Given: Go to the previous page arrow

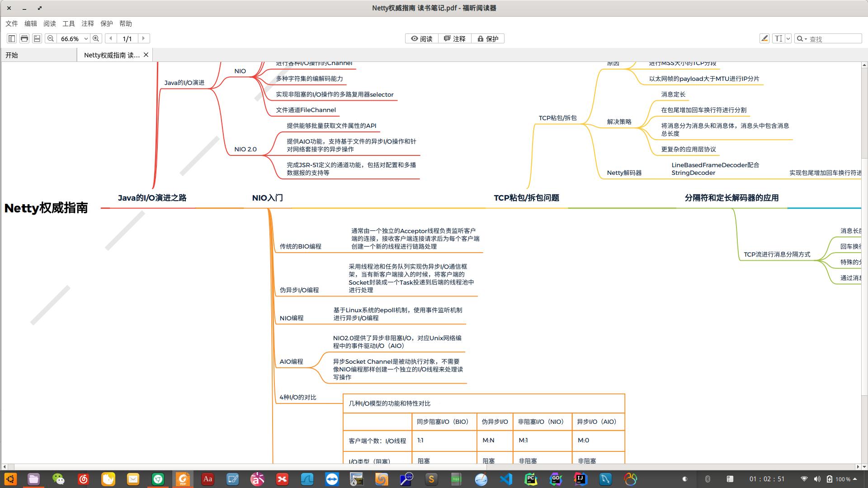Looking at the screenshot, I should pos(111,39).
